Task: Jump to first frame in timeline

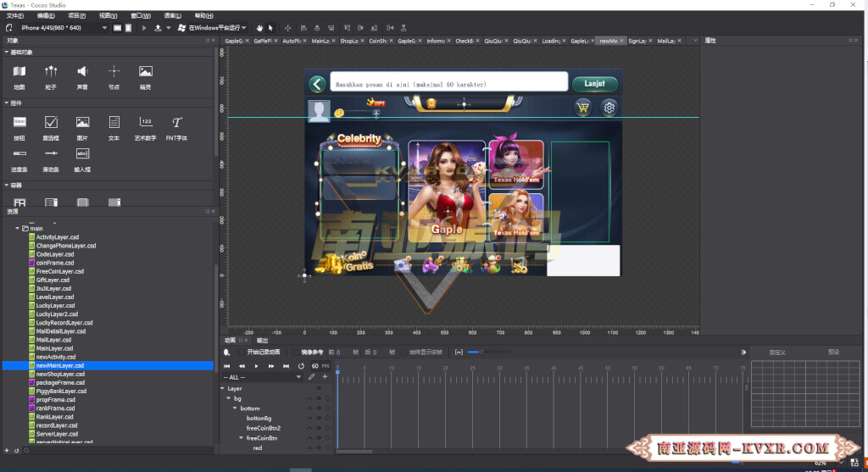Action: (x=226, y=366)
